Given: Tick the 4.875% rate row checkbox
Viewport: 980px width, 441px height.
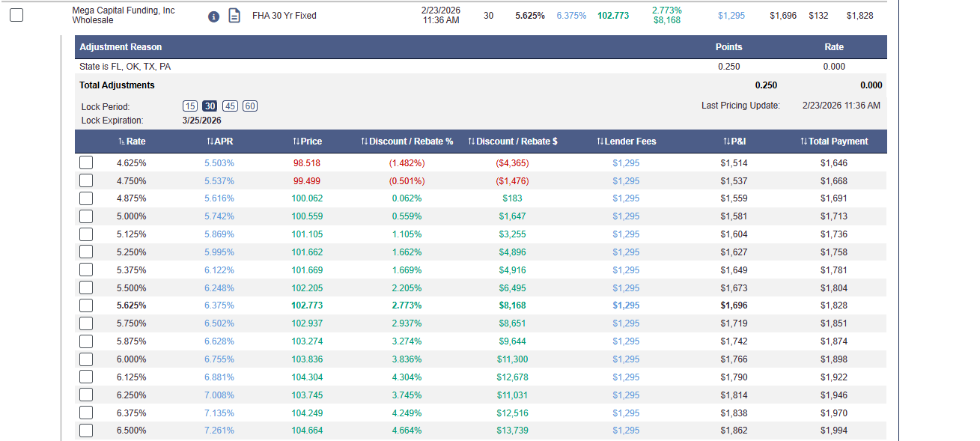Looking at the screenshot, I should tap(86, 198).
